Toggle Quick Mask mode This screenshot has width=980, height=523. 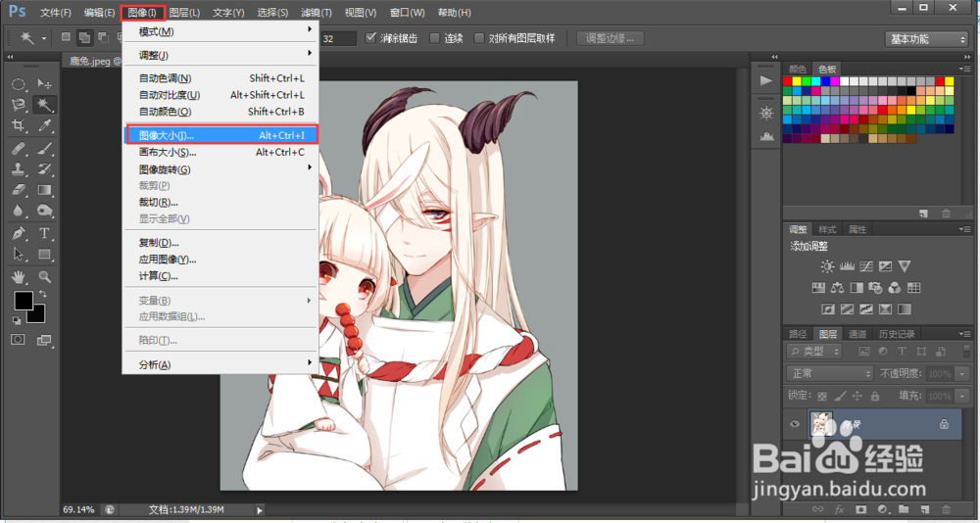(x=18, y=339)
